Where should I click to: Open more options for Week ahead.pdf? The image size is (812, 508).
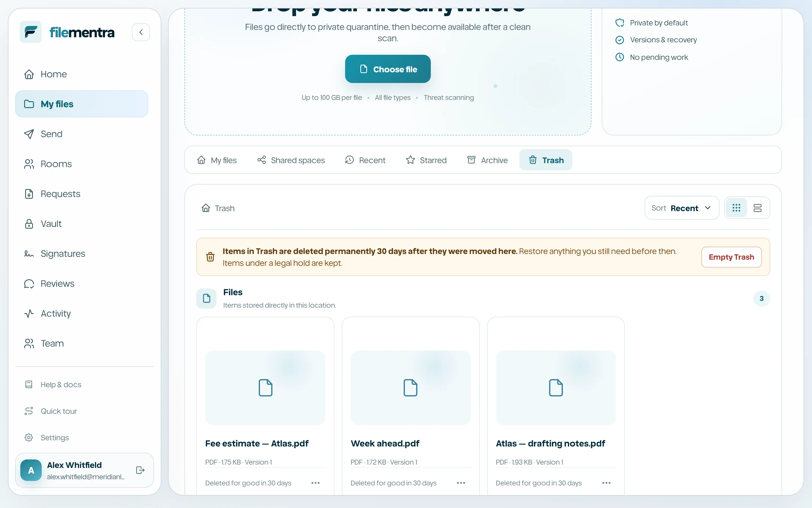461,483
